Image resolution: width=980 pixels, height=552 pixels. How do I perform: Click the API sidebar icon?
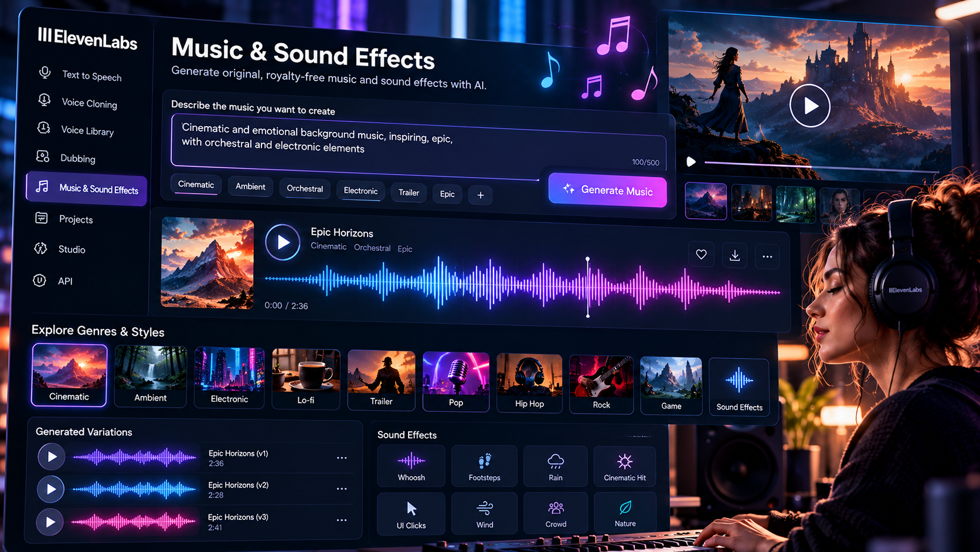[39, 280]
